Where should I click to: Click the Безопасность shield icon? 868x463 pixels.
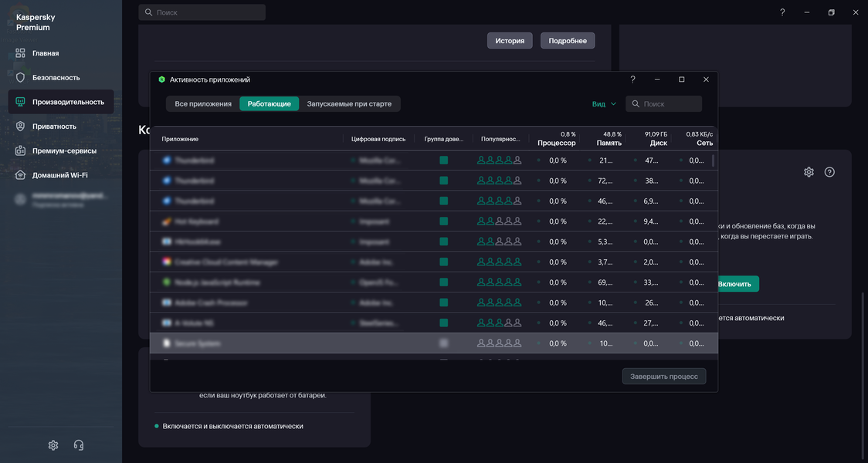pos(21,77)
